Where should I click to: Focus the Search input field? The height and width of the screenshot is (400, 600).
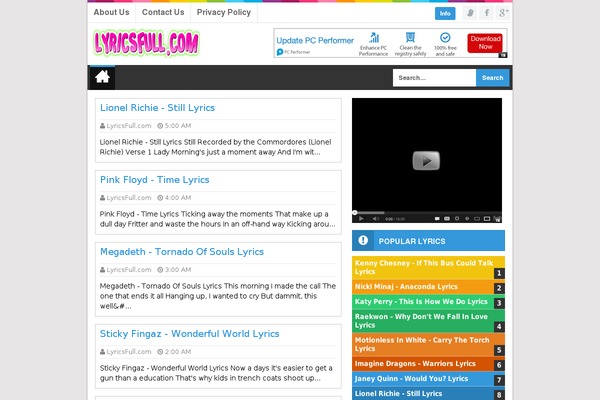pos(434,78)
